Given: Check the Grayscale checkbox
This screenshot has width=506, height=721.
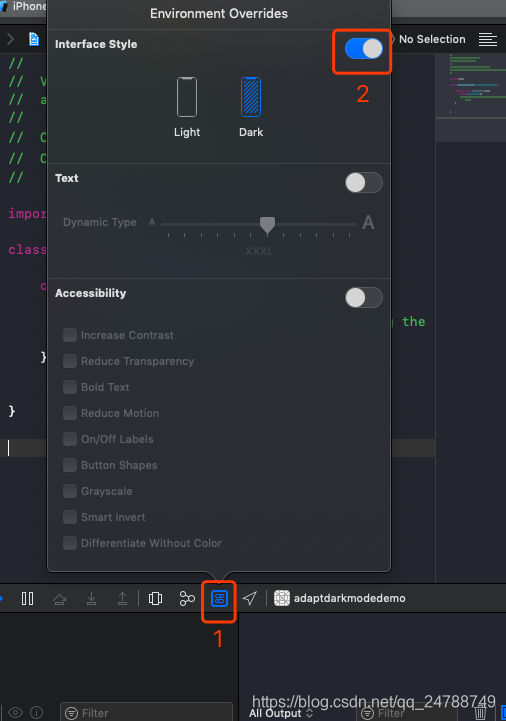Looking at the screenshot, I should (70, 491).
